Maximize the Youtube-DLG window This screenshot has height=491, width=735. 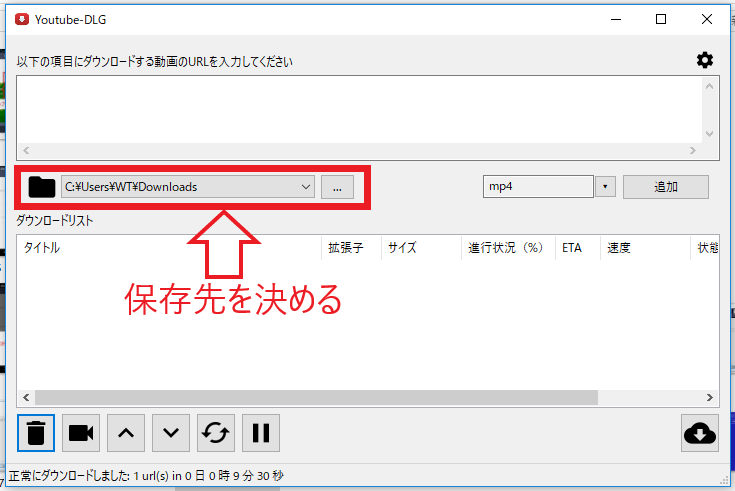(661, 19)
